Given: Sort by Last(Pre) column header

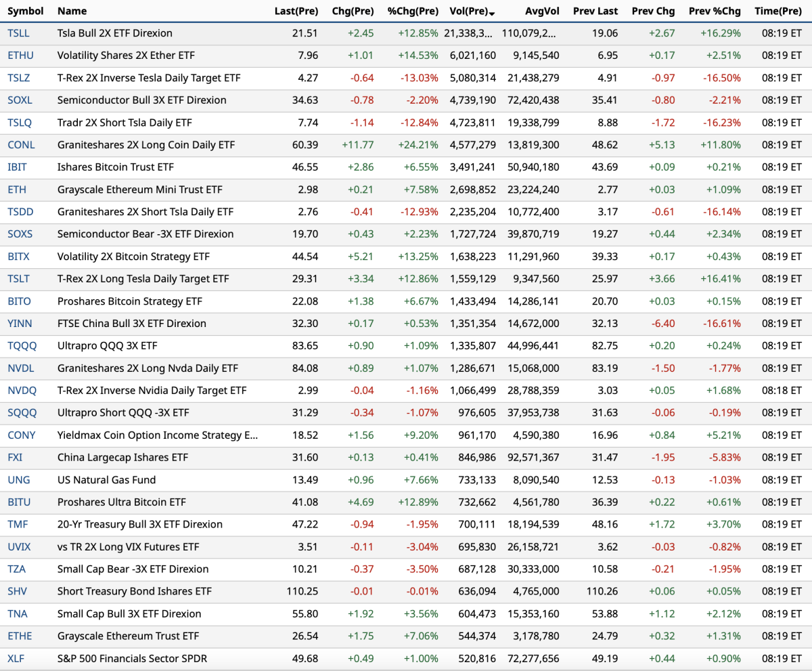Looking at the screenshot, I should coord(296,12).
